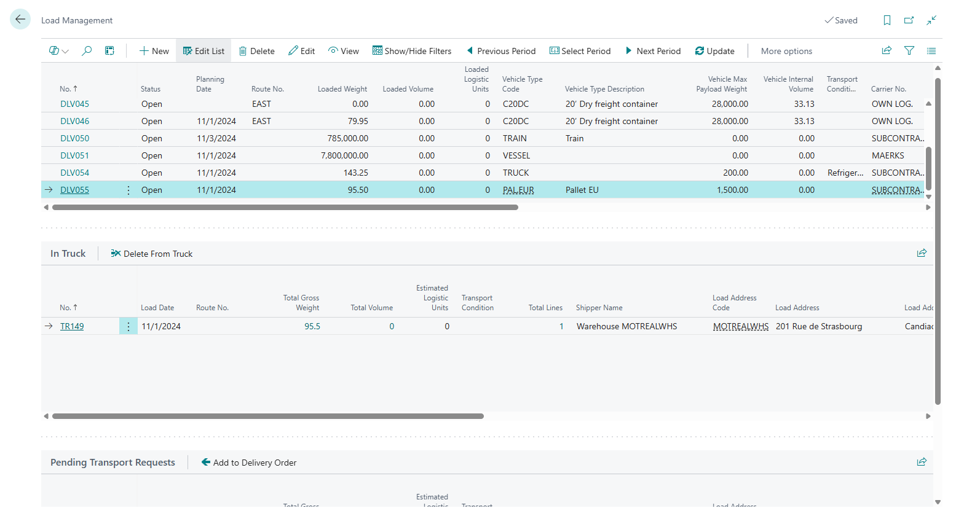
Task: Sort by Planning Date column header
Action: pyautogui.click(x=210, y=84)
